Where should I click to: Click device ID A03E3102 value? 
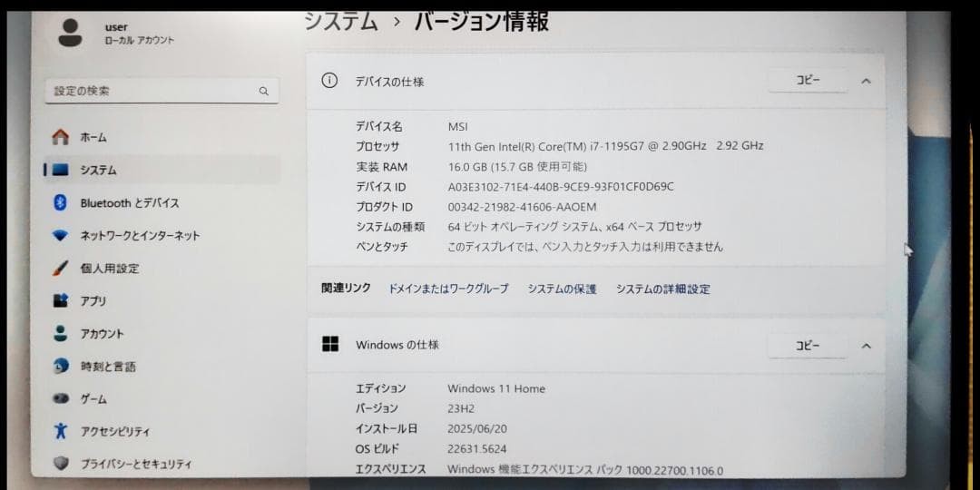click(561, 186)
